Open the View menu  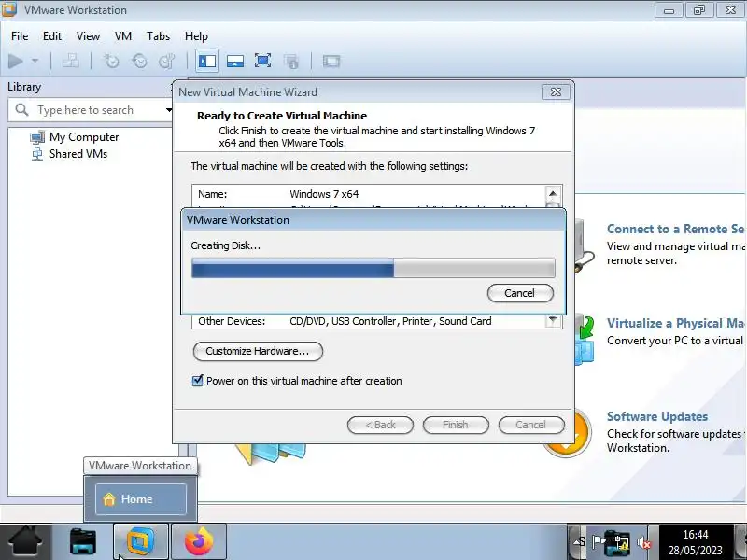(x=88, y=36)
